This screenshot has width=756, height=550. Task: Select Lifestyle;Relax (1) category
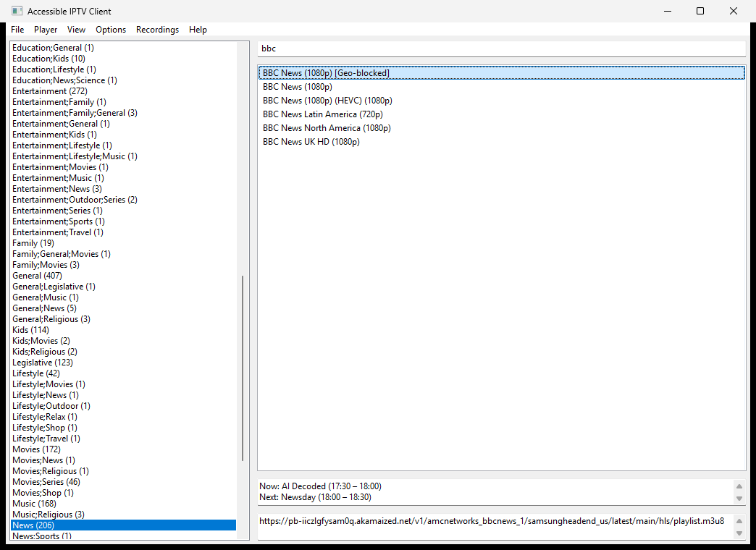(123, 417)
